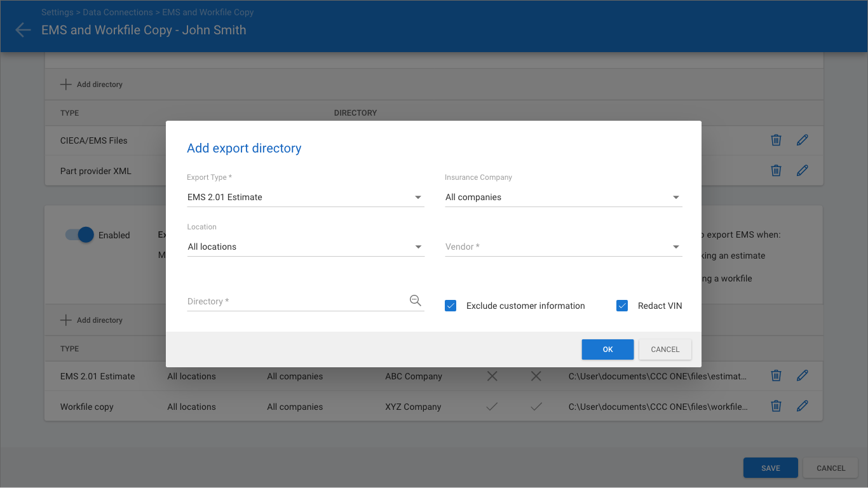Edit the CIECA/EMS Files row
868x488 pixels.
click(803, 140)
